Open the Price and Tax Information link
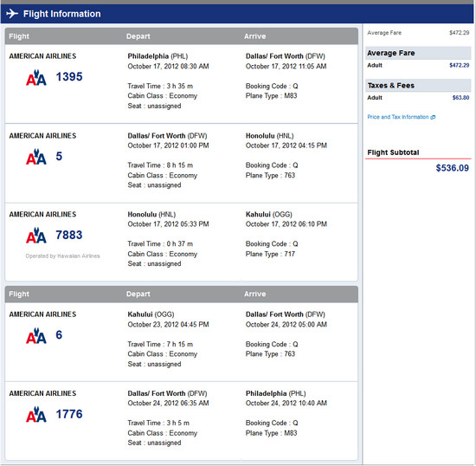 [x=398, y=117]
